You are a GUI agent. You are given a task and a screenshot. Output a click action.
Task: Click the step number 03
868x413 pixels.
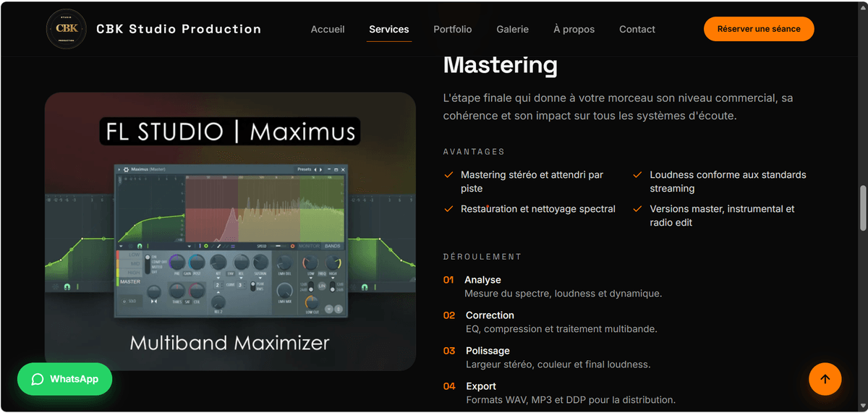449,351
